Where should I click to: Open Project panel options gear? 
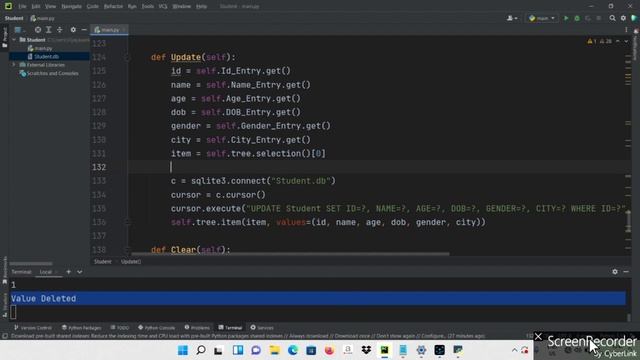[x=73, y=30]
